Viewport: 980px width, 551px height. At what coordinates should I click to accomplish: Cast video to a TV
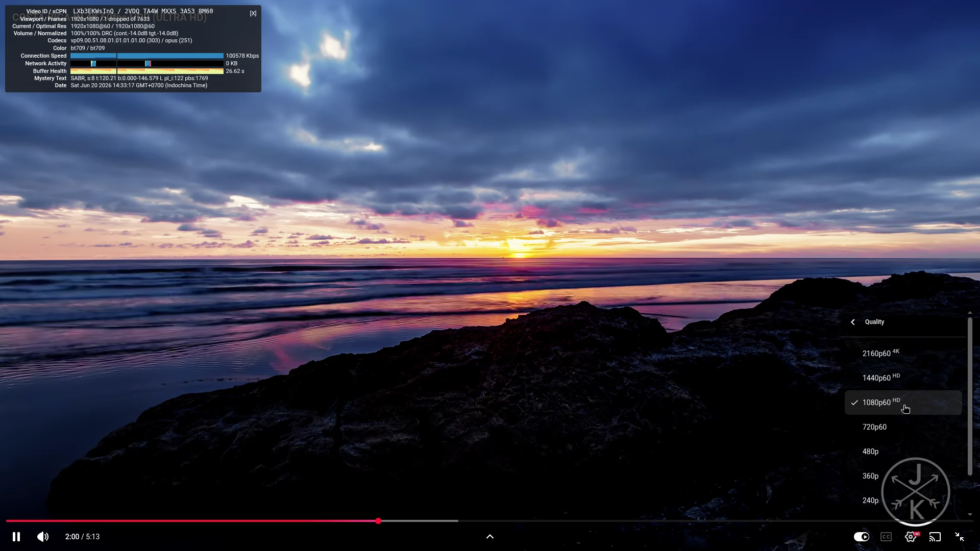tap(935, 537)
